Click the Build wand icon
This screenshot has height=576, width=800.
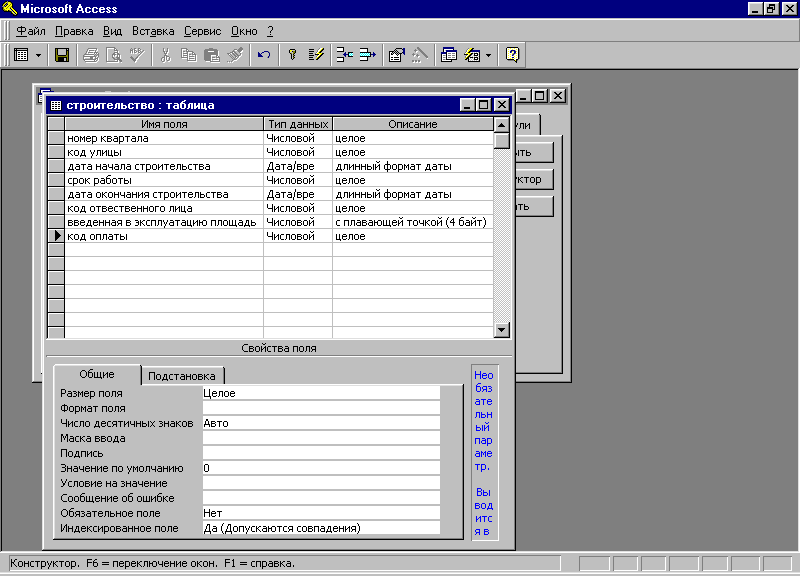(419, 55)
